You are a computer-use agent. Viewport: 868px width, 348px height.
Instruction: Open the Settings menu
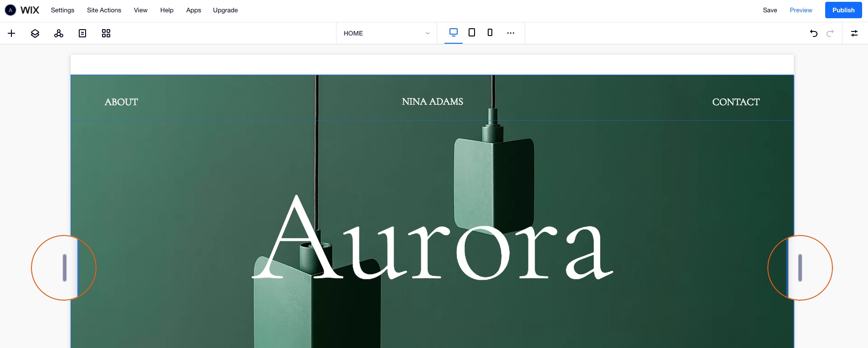[x=62, y=10]
